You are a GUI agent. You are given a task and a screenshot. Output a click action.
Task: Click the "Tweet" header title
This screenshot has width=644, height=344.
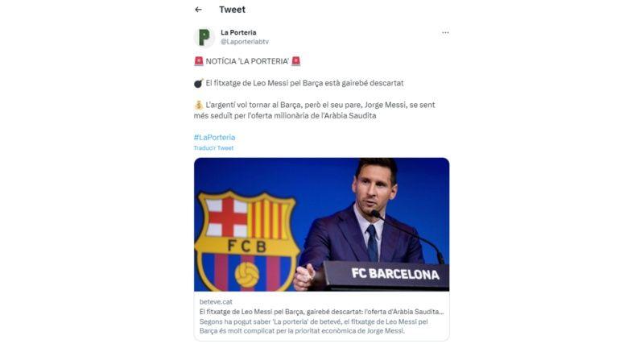coord(232,10)
